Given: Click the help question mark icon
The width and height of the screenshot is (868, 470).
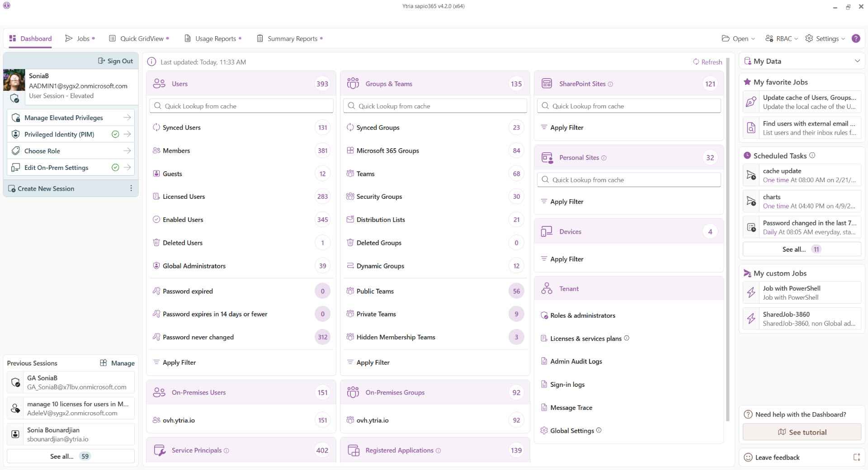Looking at the screenshot, I should click(x=856, y=38).
